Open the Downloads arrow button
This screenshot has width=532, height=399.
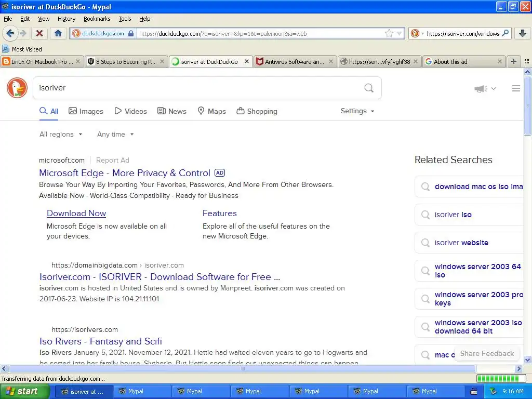[x=523, y=33]
